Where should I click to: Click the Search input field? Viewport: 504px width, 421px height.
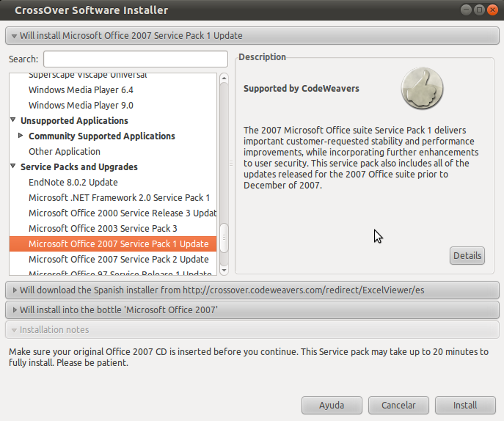[136, 59]
